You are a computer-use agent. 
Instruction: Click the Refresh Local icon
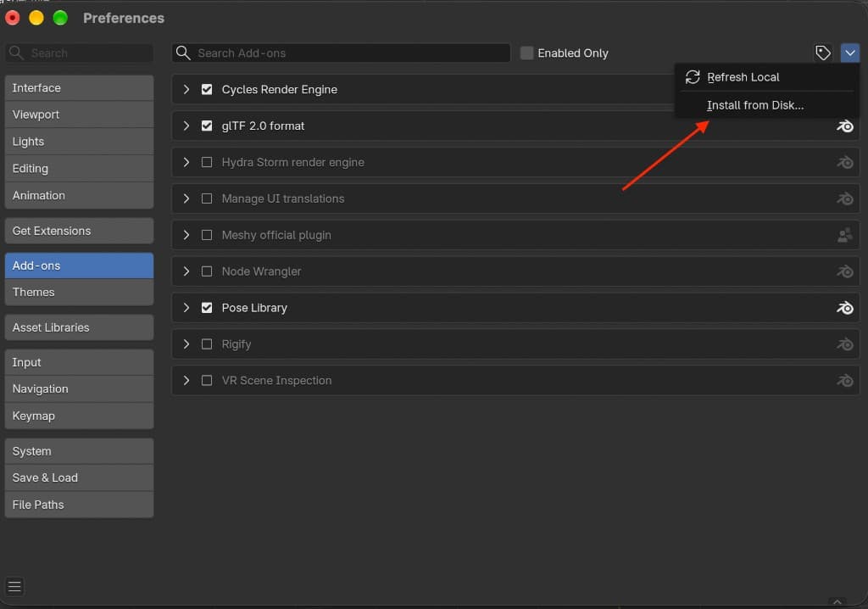pos(693,77)
